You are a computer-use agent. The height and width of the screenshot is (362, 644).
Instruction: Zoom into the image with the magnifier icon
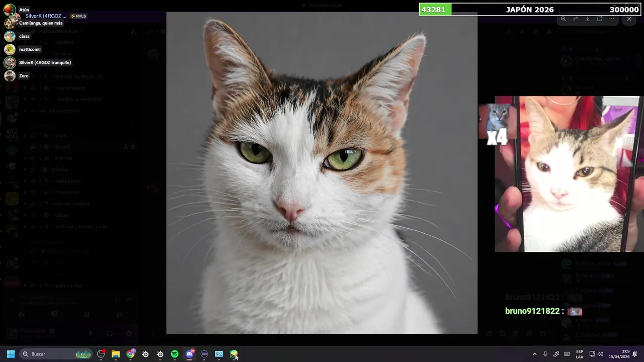pos(563,19)
